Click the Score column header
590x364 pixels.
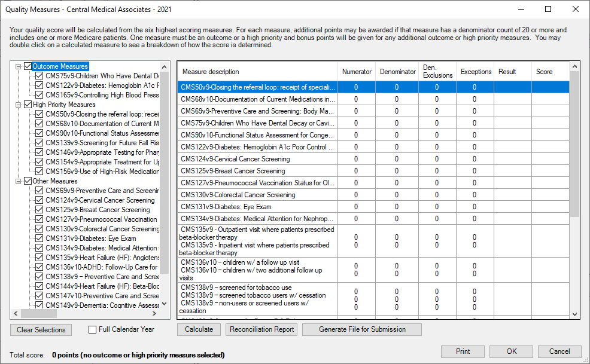[x=544, y=72]
